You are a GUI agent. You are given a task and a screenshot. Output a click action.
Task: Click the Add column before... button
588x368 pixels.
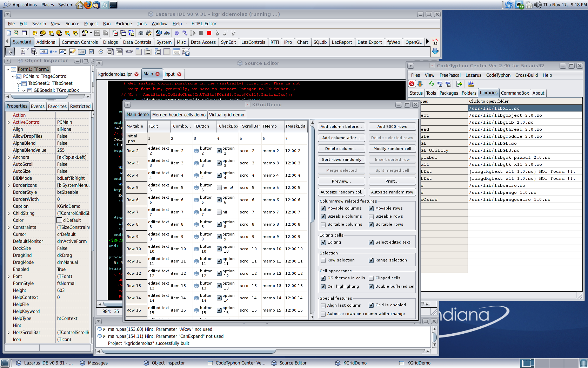[x=341, y=127]
